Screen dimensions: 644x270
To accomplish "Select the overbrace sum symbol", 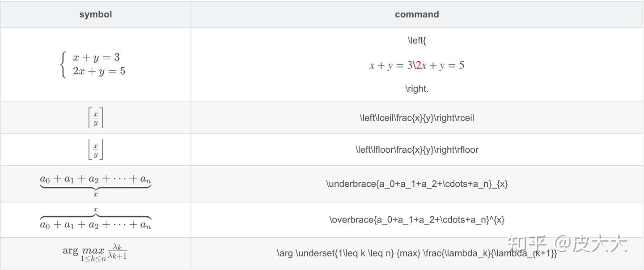I will (95, 219).
